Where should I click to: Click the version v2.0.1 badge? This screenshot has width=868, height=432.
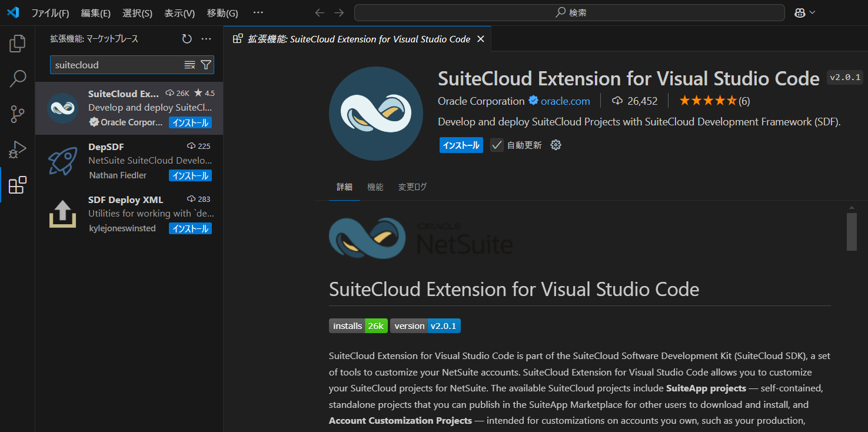pyautogui.click(x=425, y=325)
